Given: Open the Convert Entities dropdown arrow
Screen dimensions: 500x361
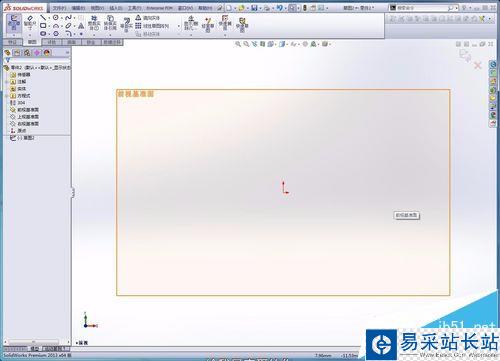Looking at the screenshot, I should point(110,34).
